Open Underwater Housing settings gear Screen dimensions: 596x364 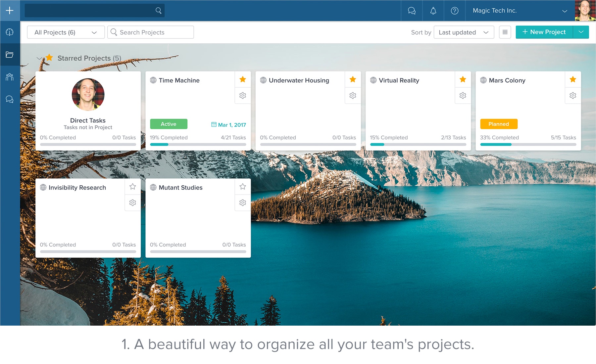(x=353, y=96)
